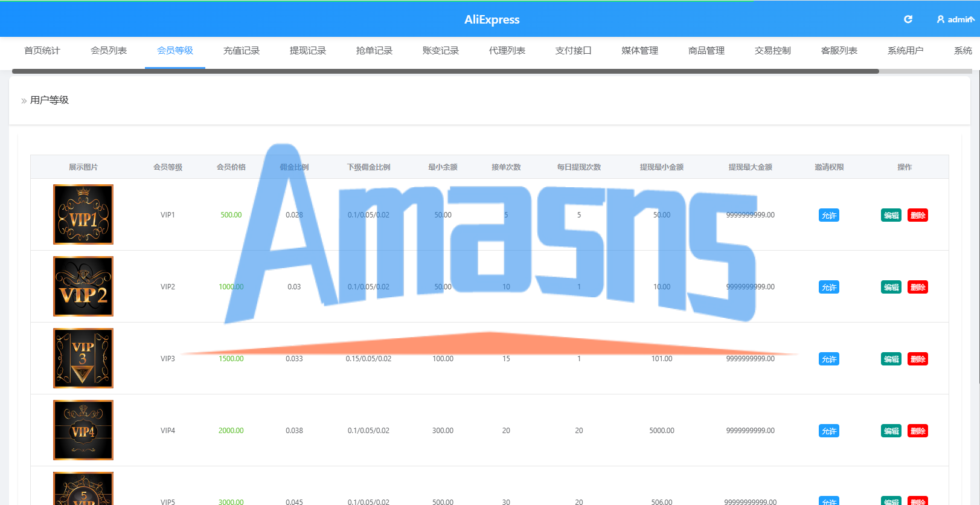Open 交易控制 tab

pyautogui.click(x=773, y=51)
